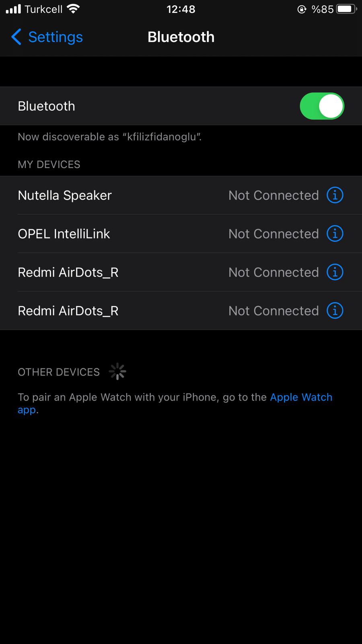
Task: Tap the back chevron arrow
Action: coord(16,37)
